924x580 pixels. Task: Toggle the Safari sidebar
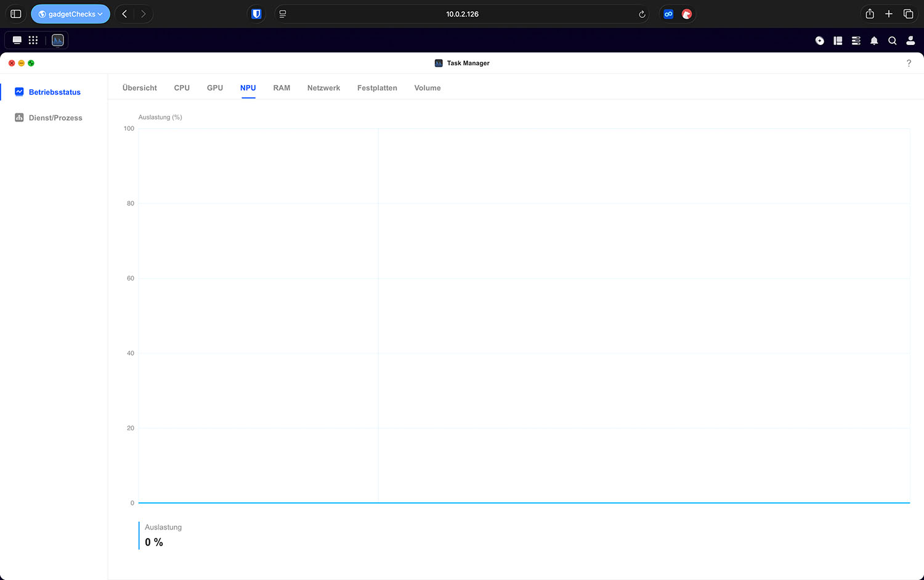click(16, 14)
